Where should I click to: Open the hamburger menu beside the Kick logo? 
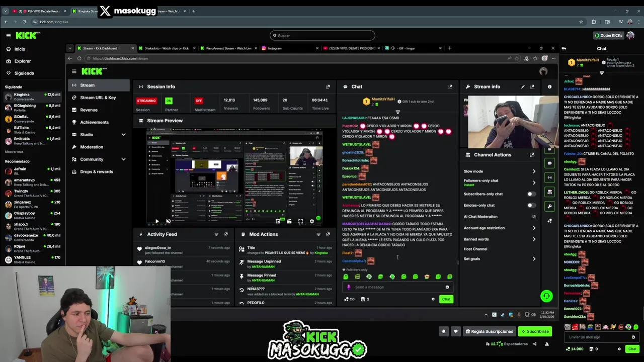[x=9, y=35]
